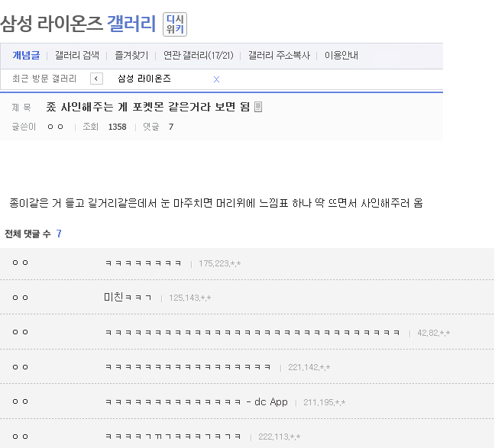Click IP 222.113.*.* text
Screen dimensions: 495x448
[280, 437]
